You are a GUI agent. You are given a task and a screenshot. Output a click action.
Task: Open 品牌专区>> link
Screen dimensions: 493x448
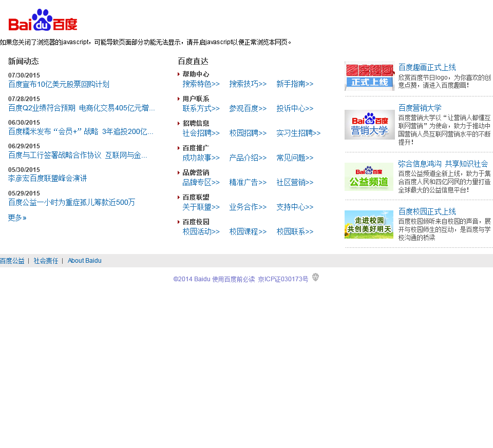point(201,182)
